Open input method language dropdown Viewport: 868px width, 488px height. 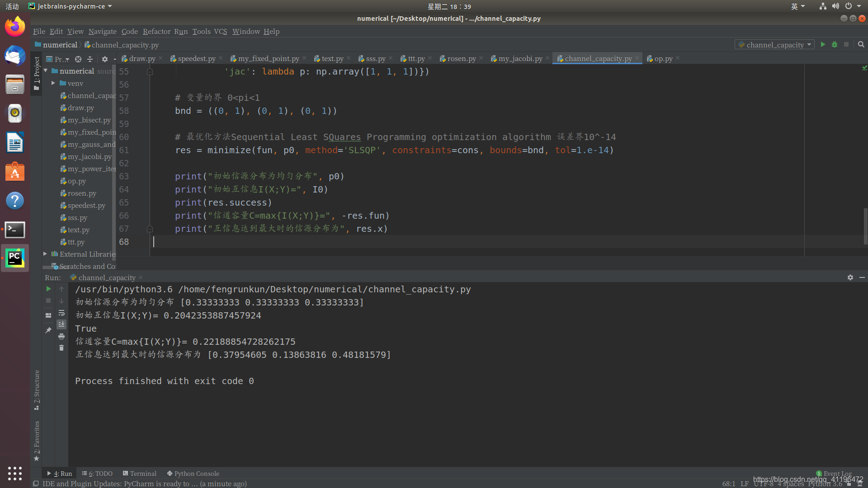point(798,6)
